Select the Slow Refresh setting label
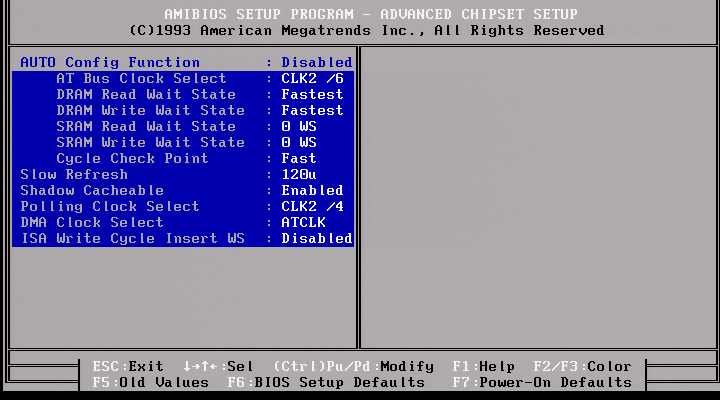Screen dimensions: 720x400 coord(74,175)
